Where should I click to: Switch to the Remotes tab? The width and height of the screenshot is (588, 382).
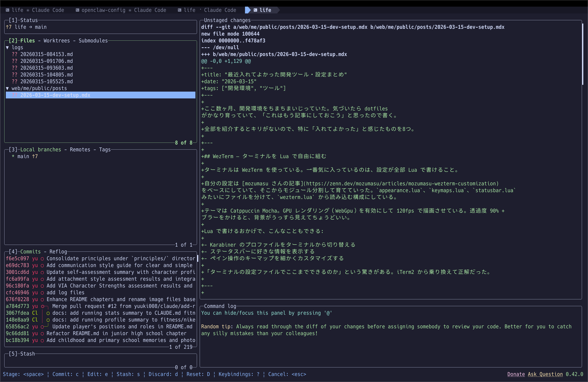[x=80, y=150]
